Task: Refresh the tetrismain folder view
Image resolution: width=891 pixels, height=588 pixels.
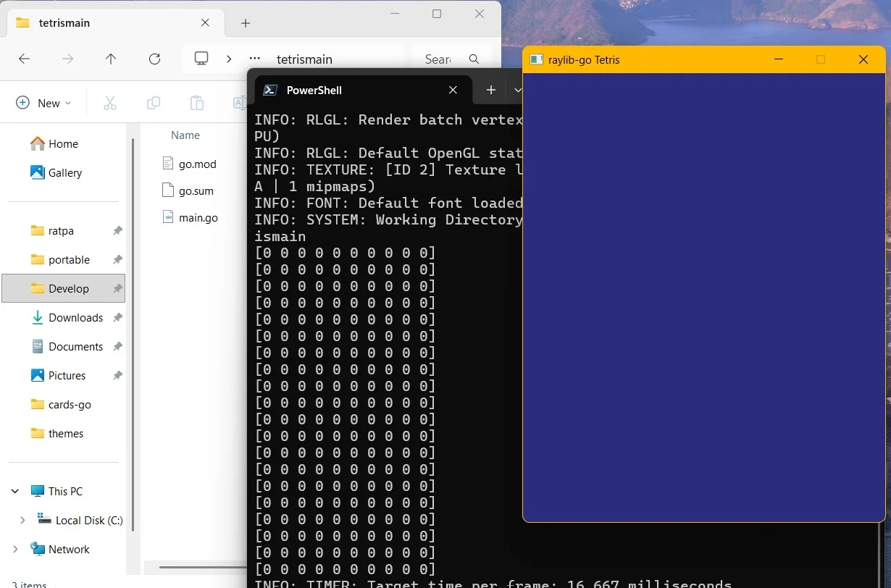Action: (x=154, y=59)
